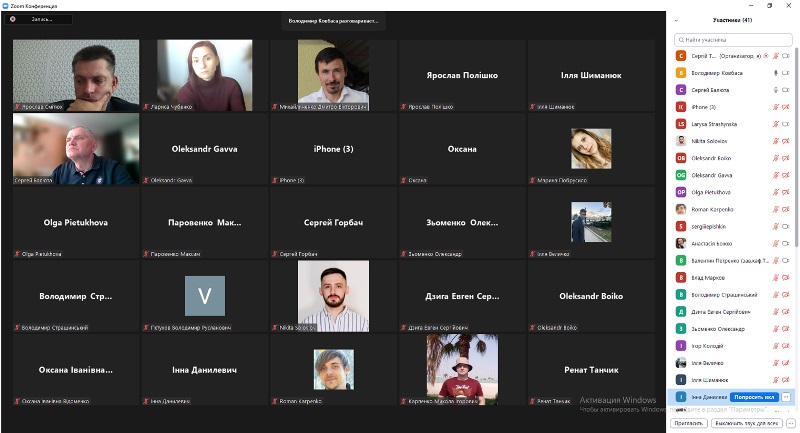Image resolution: width=800 pixels, height=433 pixels.
Task: Click the camera icon in Володимир Ковбаса participant row
Action: click(786, 73)
